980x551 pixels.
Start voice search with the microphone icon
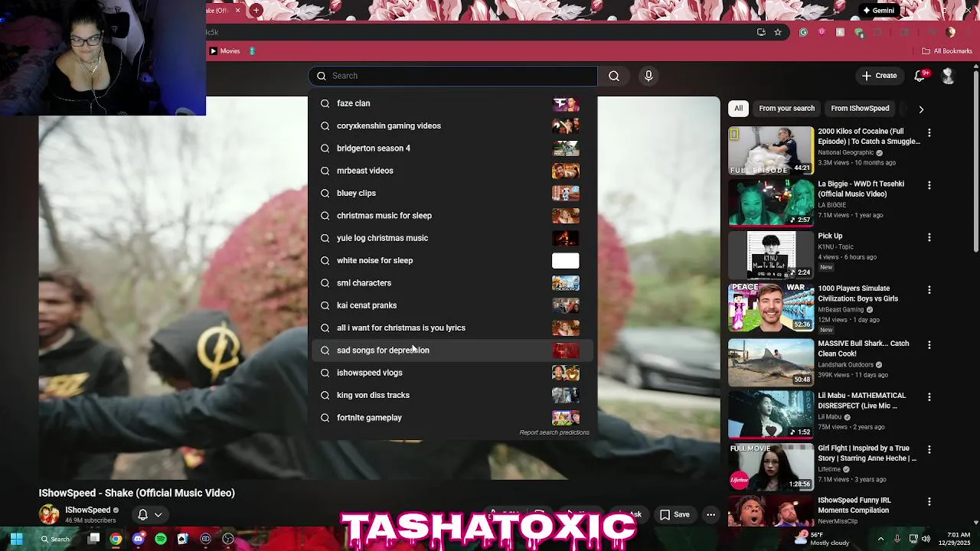pos(648,76)
